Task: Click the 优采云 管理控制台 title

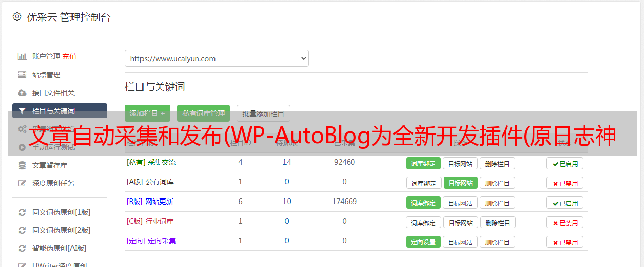Action: pyautogui.click(x=68, y=17)
